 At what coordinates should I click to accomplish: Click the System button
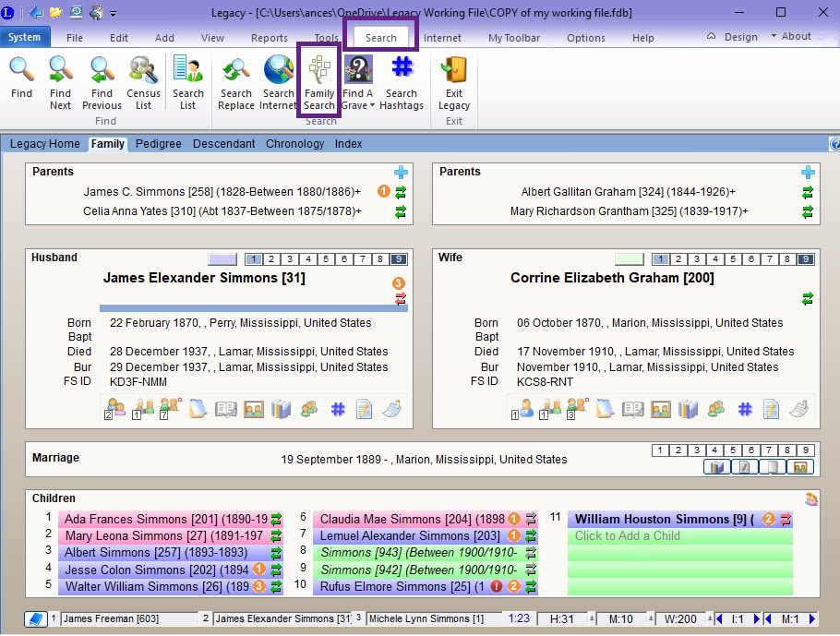pos(25,37)
